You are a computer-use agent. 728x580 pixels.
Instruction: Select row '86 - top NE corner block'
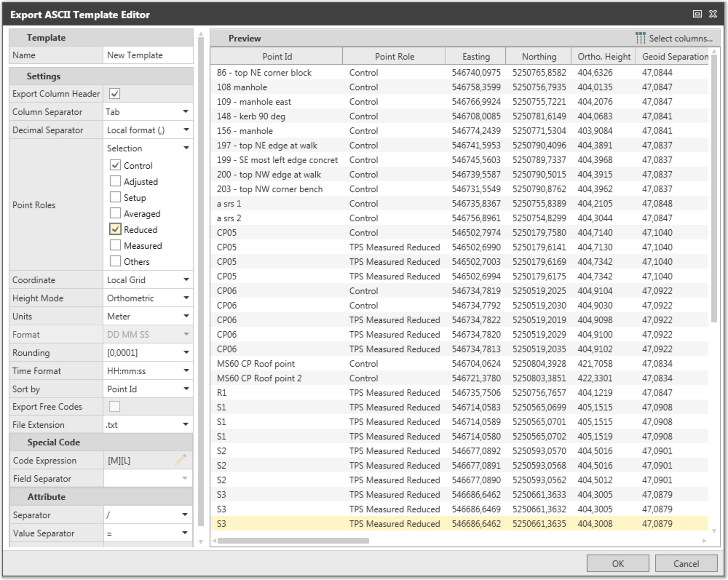coord(459,72)
